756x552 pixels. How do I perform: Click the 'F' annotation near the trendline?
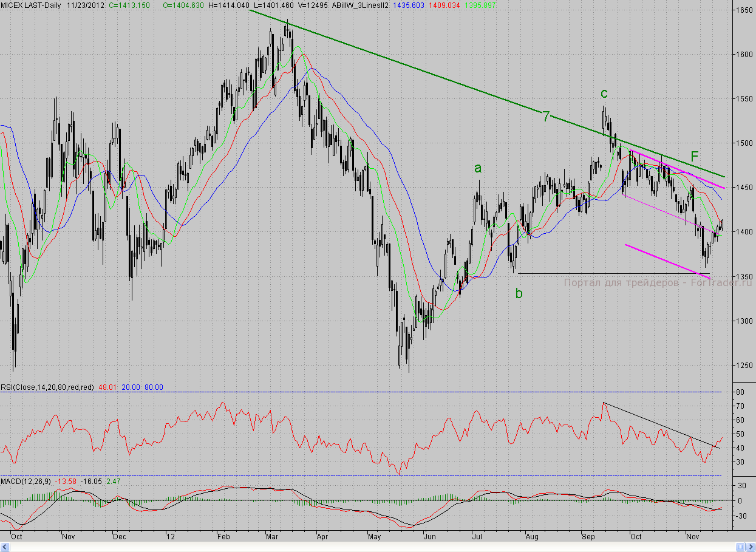pos(695,156)
